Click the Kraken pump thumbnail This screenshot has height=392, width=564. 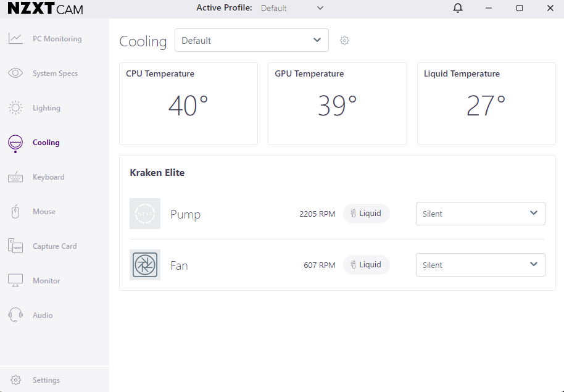[x=145, y=214]
